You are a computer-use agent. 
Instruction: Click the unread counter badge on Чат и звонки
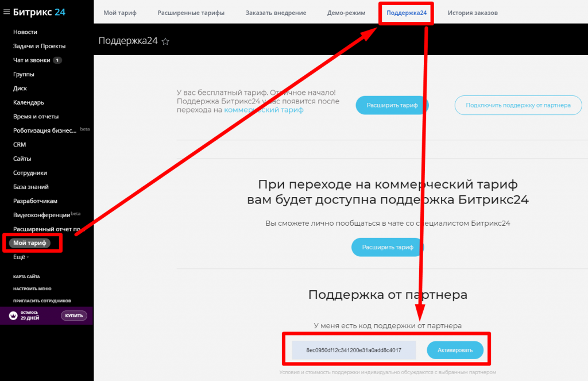pos(57,60)
